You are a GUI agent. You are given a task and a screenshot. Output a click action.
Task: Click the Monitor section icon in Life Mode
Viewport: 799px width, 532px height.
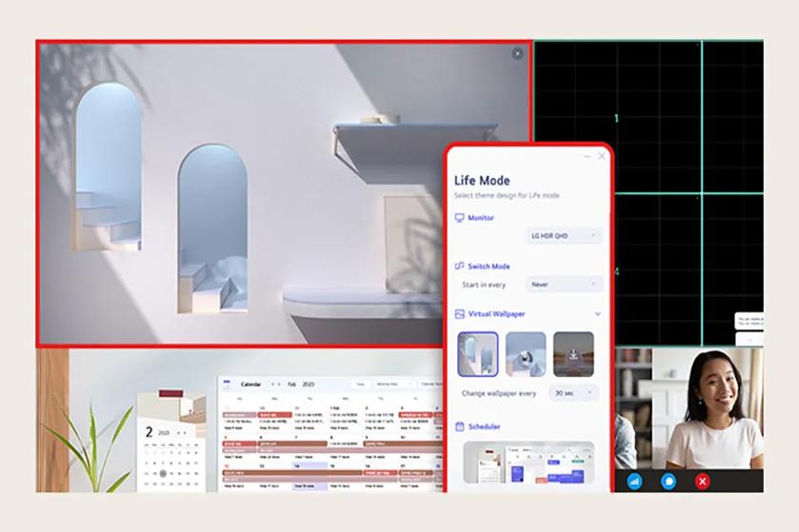pyautogui.click(x=459, y=218)
